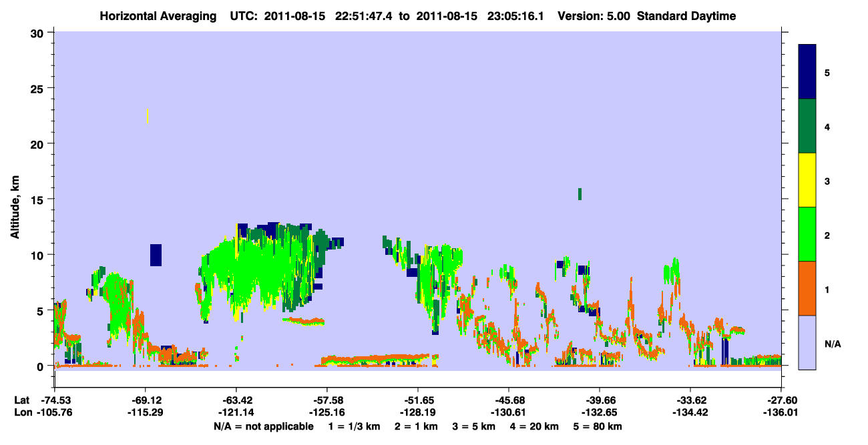Click legend text '1 = 1/3 km'
This screenshot has width=868, height=445.
(354, 426)
